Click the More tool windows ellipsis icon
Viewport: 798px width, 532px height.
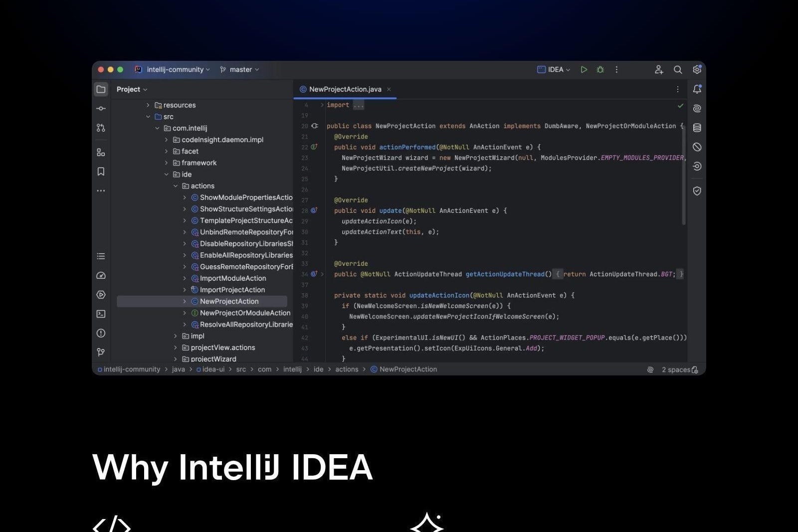point(101,190)
